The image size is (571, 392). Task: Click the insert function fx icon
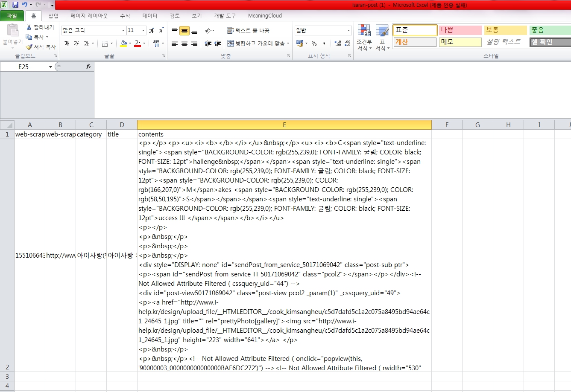(x=88, y=67)
